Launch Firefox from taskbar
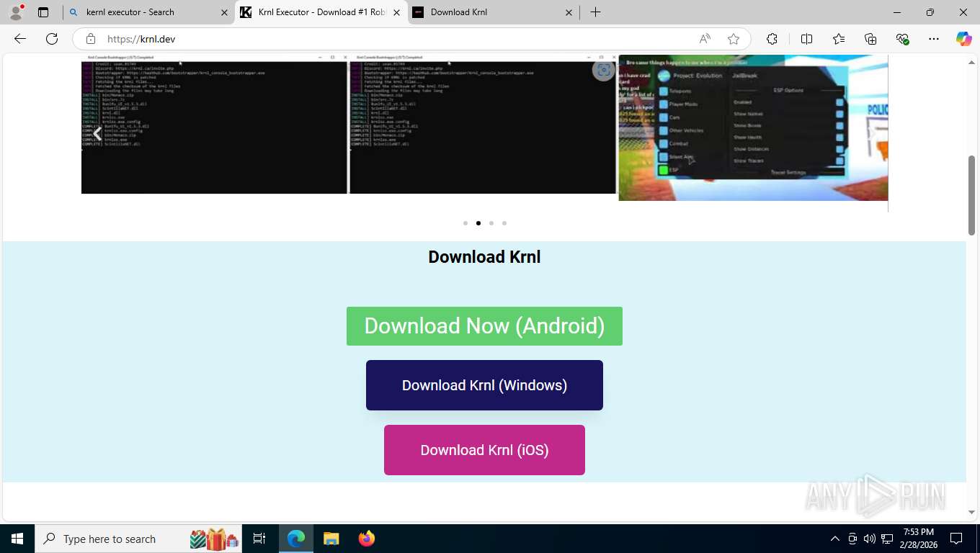The height and width of the screenshot is (553, 980). (366, 539)
